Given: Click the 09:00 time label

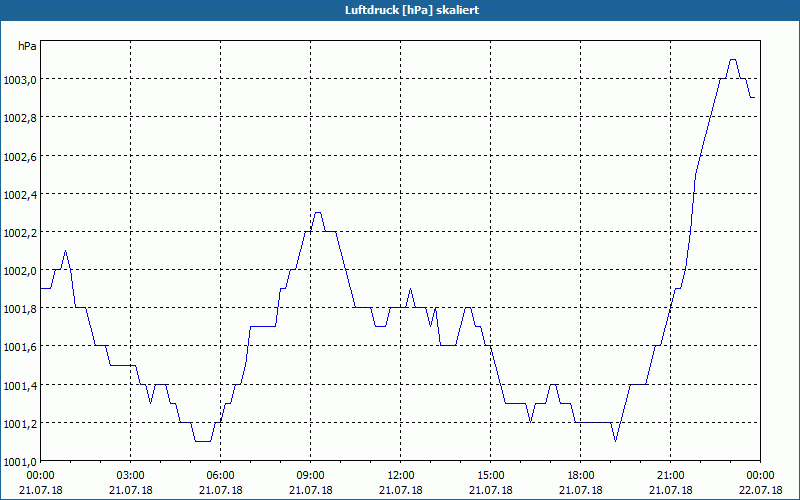Looking at the screenshot, I should click(310, 476).
